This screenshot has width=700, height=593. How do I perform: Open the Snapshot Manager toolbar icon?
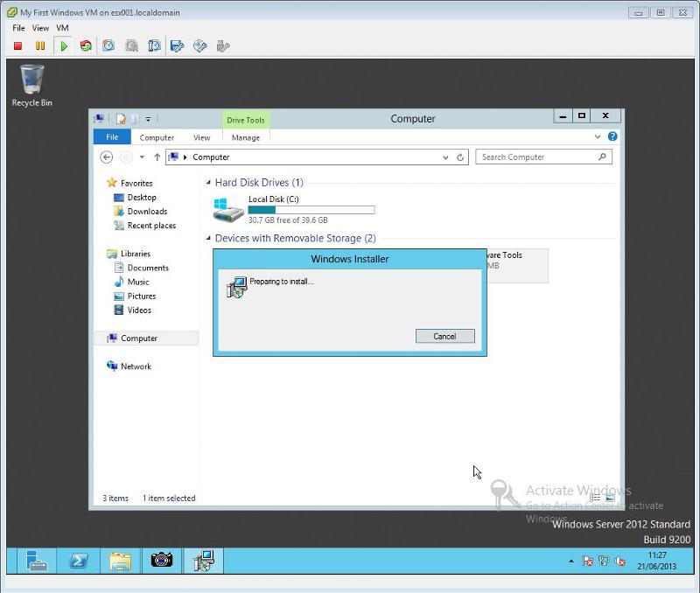point(154,46)
